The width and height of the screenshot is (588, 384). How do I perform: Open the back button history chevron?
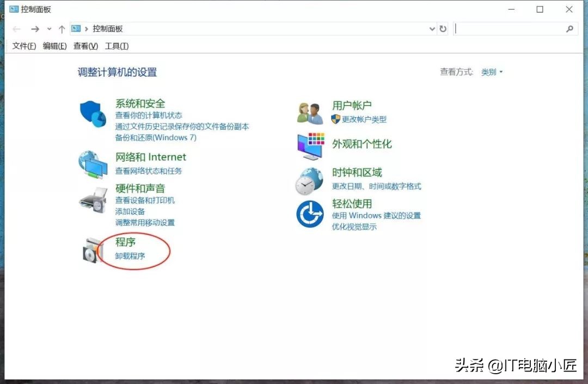click(x=49, y=28)
